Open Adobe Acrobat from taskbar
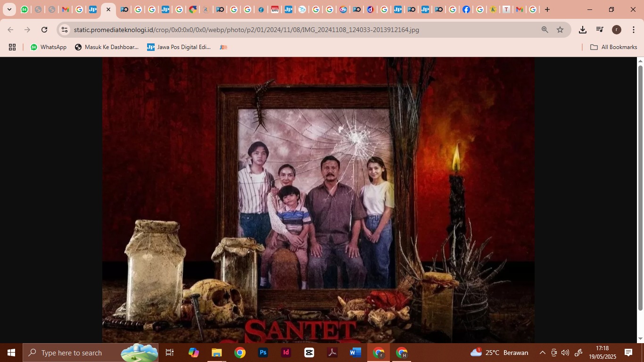Image resolution: width=644 pixels, height=362 pixels. [x=332, y=353]
